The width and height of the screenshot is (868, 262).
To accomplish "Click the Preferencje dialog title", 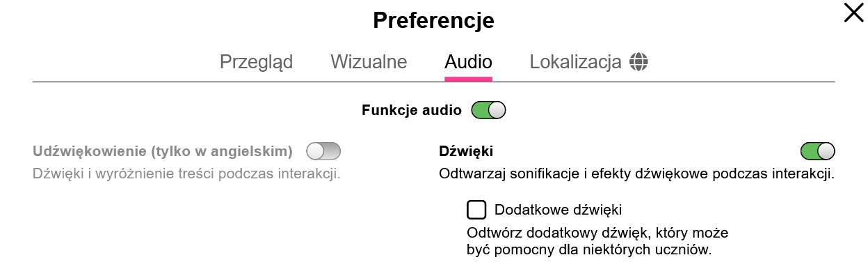I will point(433,20).
